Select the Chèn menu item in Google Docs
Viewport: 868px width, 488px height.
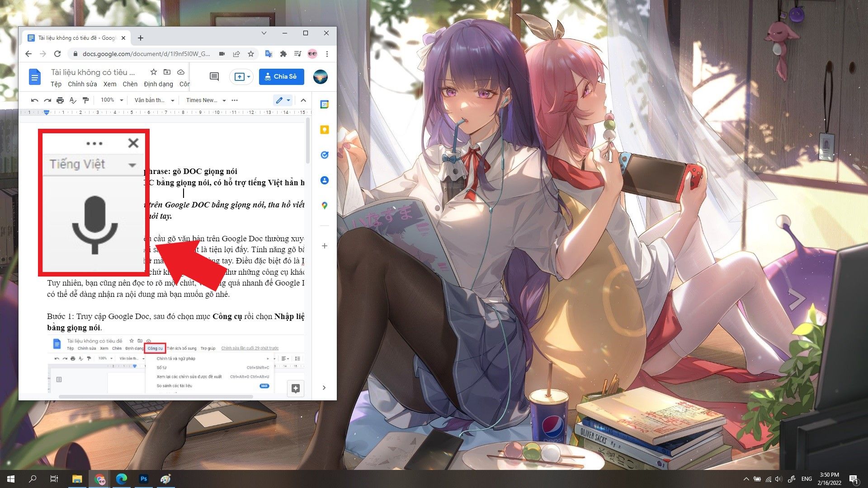(x=130, y=84)
